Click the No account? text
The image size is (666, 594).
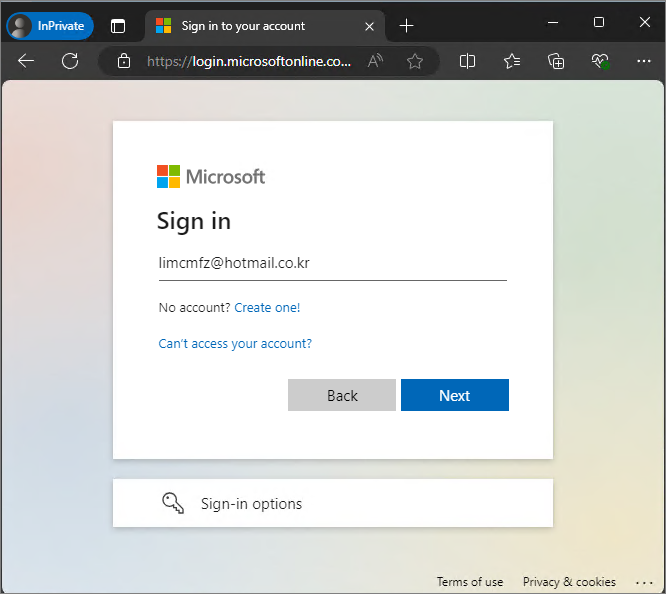click(195, 308)
